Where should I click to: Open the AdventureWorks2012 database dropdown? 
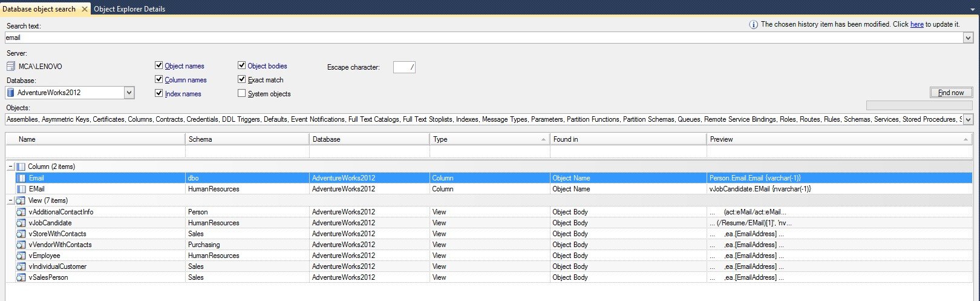pyautogui.click(x=129, y=93)
